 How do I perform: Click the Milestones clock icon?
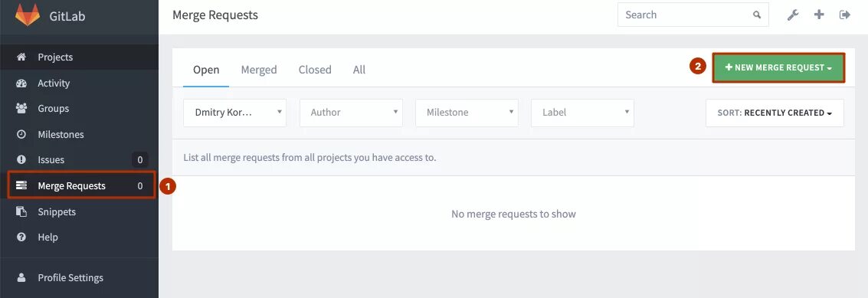[x=21, y=134]
